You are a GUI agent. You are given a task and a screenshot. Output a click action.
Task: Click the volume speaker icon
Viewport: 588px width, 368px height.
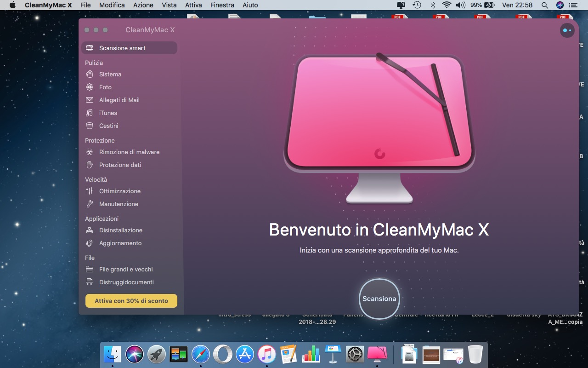[x=460, y=5]
